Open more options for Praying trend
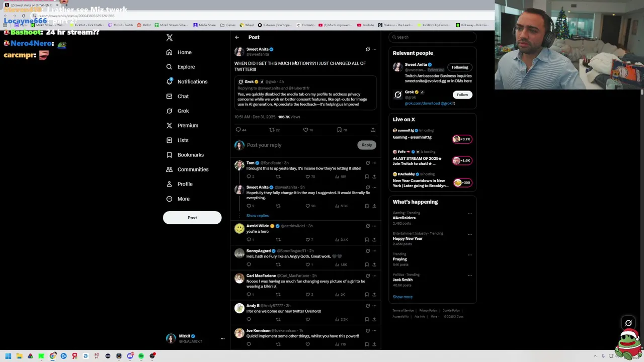This screenshot has width=644, height=362. click(x=470, y=255)
